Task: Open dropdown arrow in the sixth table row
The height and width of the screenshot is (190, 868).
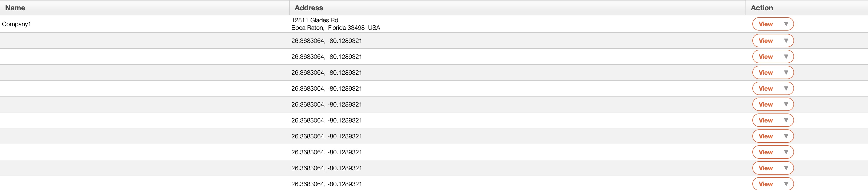Action: [786, 104]
